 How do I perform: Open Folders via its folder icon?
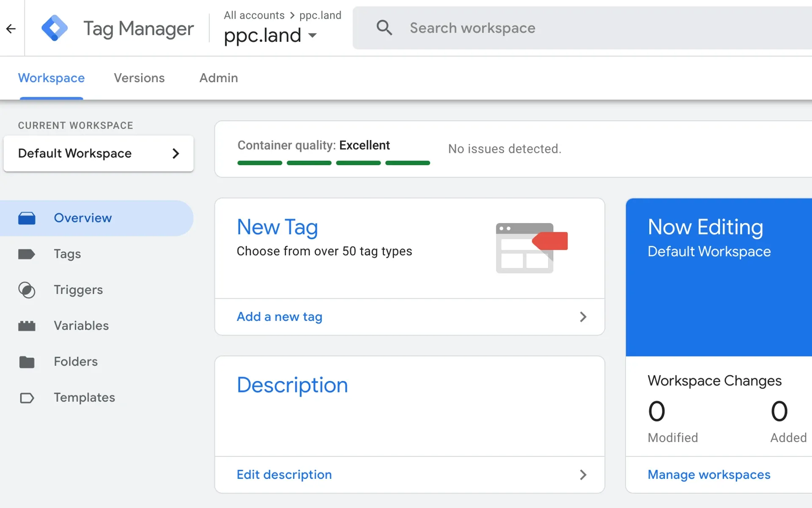pyautogui.click(x=27, y=362)
